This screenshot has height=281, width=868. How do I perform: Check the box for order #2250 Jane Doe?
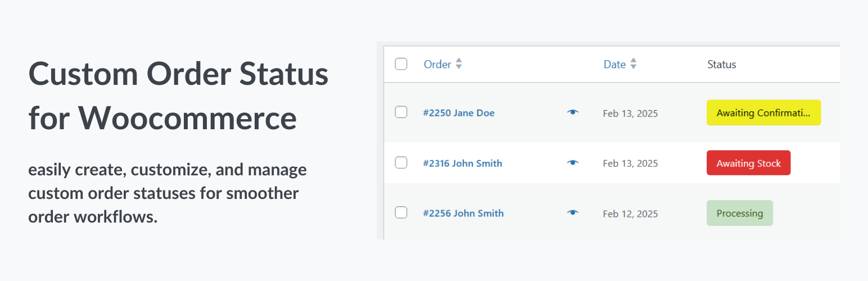pos(401,112)
